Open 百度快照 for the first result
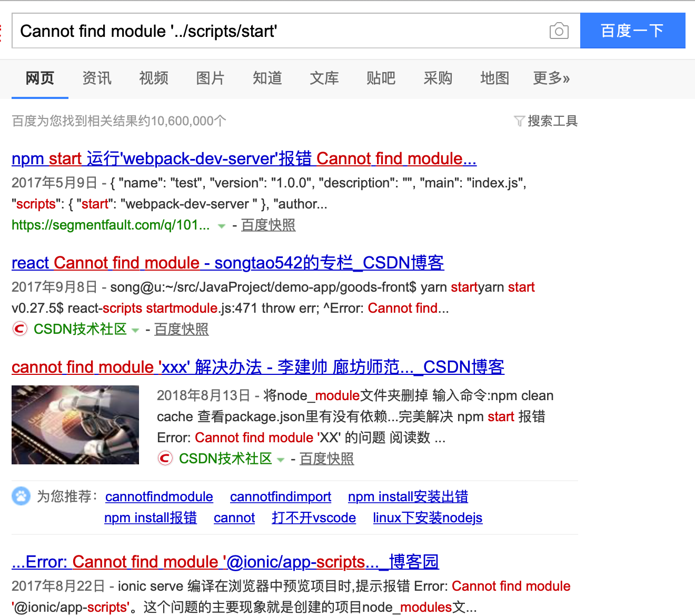The width and height of the screenshot is (695, 616). [x=268, y=225]
